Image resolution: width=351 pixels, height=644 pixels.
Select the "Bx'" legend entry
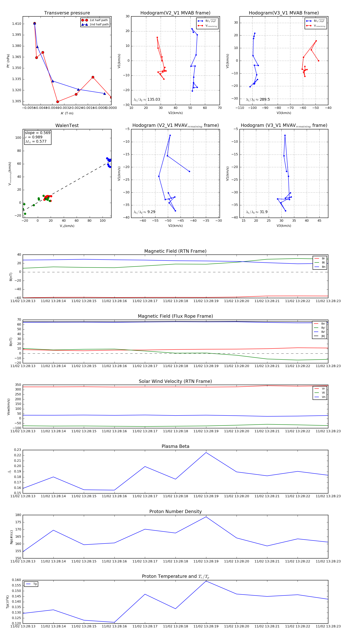tap(320, 324)
